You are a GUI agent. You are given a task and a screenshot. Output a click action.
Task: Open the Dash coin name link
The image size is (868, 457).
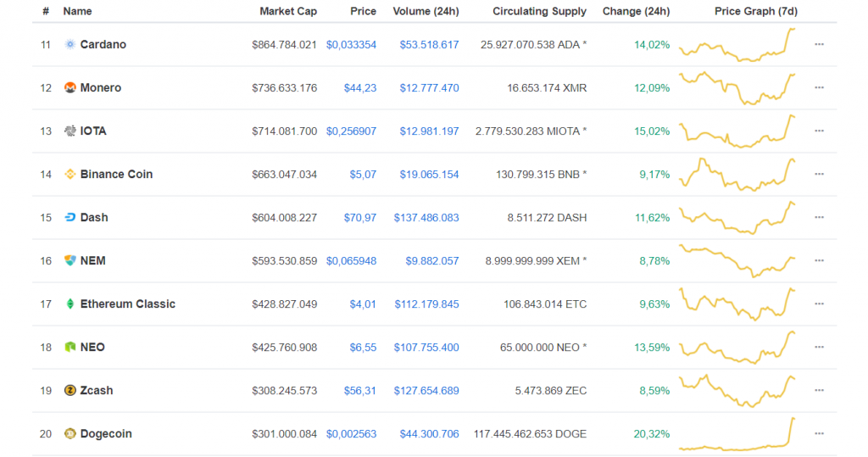tap(94, 217)
